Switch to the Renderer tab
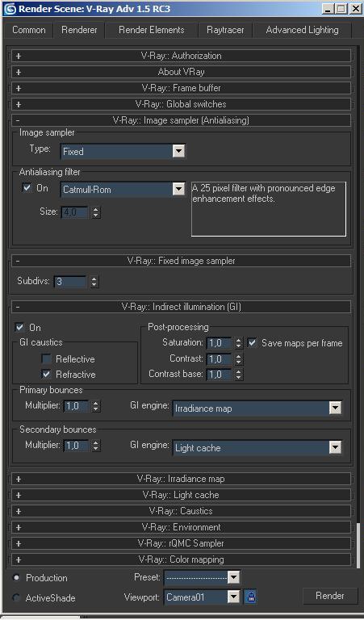 pos(79,30)
